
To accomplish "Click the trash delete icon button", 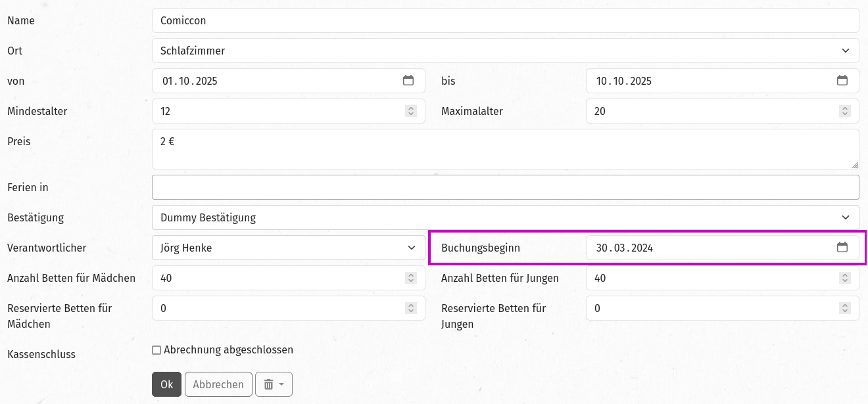I will 274,384.
